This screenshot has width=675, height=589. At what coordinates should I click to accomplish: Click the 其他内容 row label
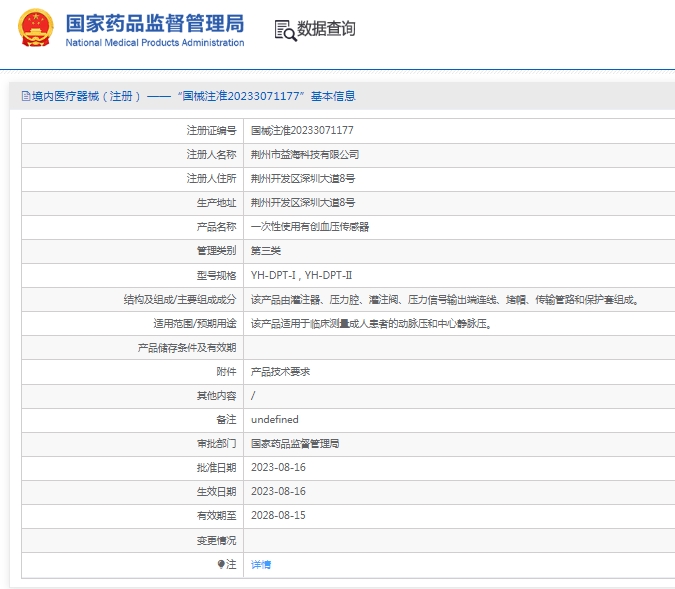(217, 395)
